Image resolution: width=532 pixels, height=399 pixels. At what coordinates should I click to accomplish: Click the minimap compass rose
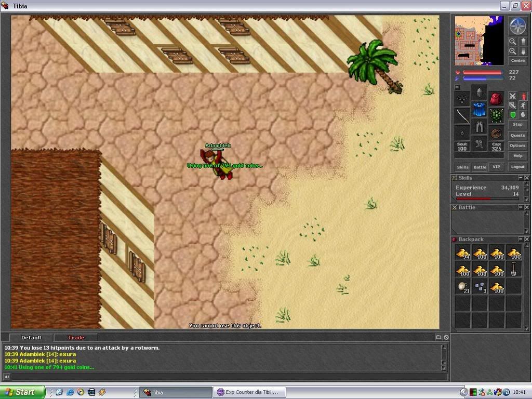coord(518,26)
